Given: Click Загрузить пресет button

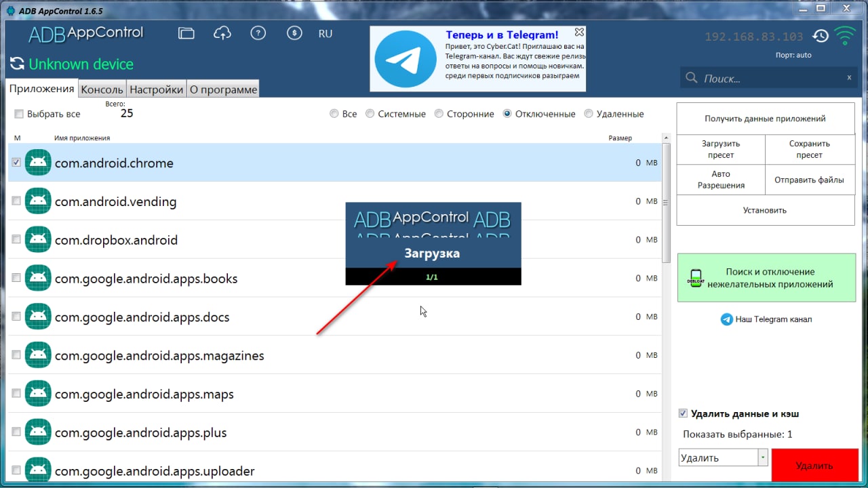Looking at the screenshot, I should (x=721, y=149).
